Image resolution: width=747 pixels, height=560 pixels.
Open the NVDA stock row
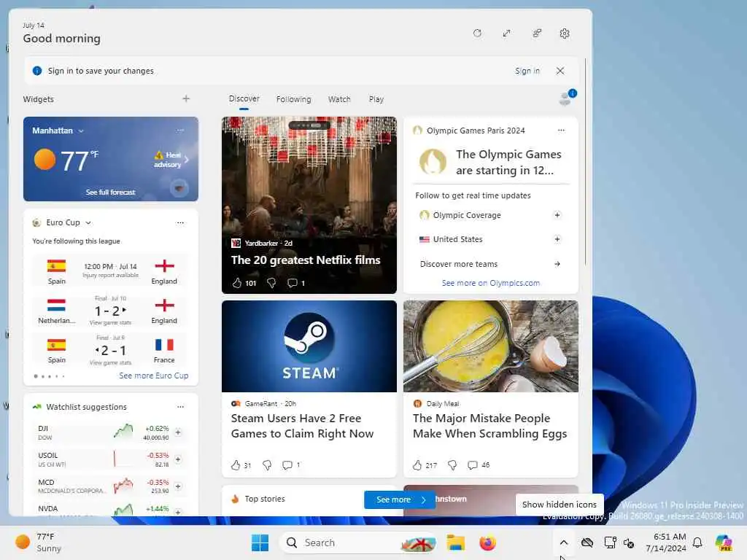[x=111, y=509]
